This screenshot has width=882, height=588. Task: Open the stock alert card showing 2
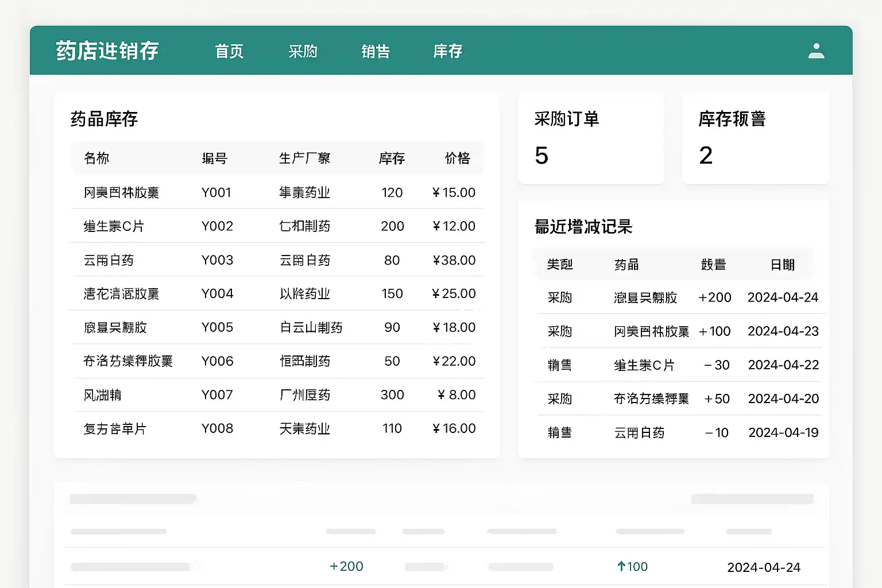pyautogui.click(x=755, y=138)
